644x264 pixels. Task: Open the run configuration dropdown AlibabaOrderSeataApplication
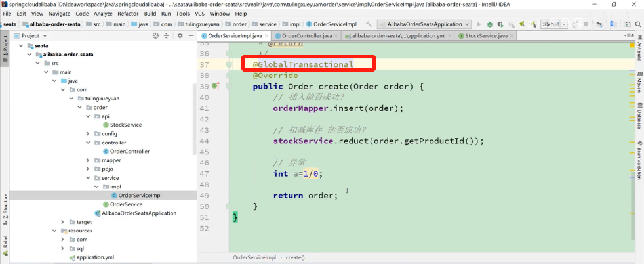[425, 24]
